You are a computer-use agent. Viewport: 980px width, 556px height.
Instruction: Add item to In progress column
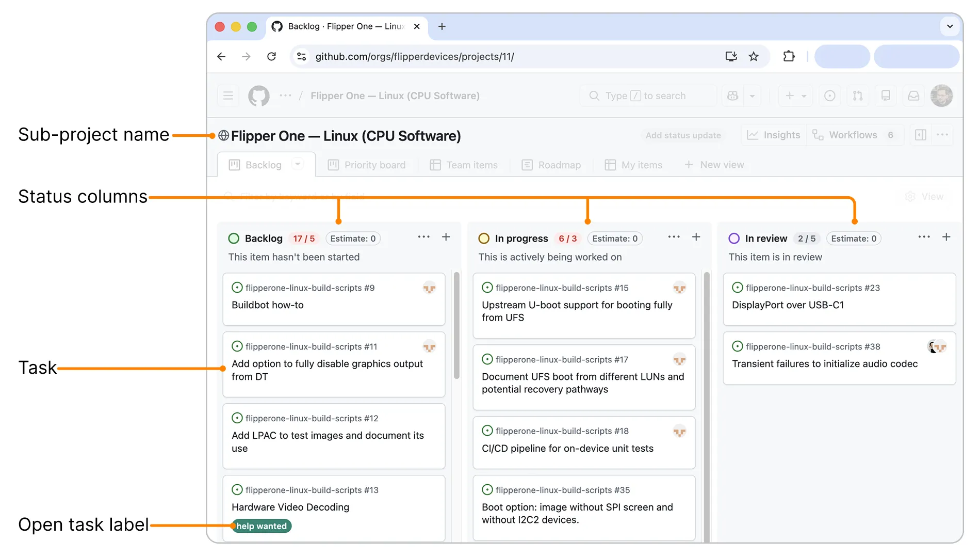point(696,237)
